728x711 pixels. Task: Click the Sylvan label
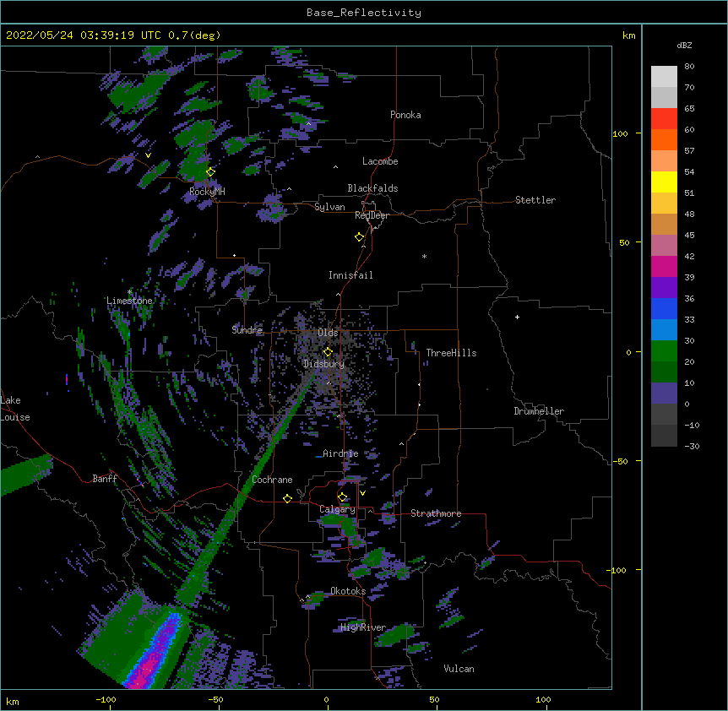[329, 207]
